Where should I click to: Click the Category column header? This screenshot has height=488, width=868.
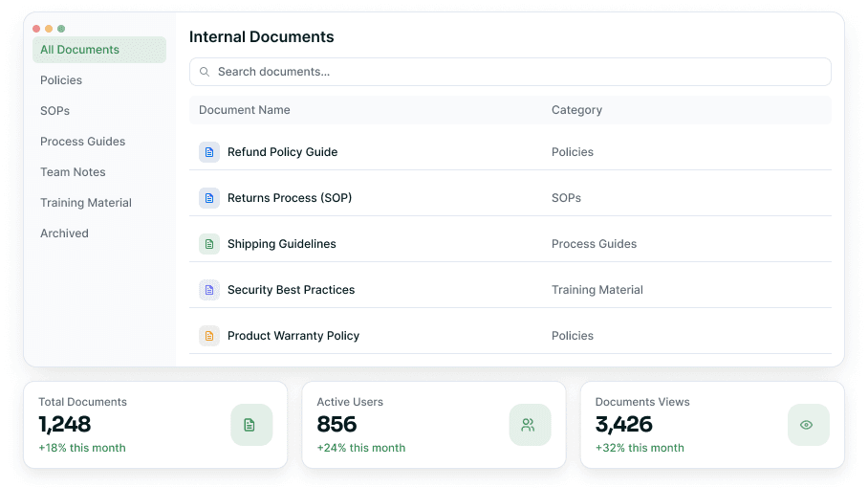[576, 110]
